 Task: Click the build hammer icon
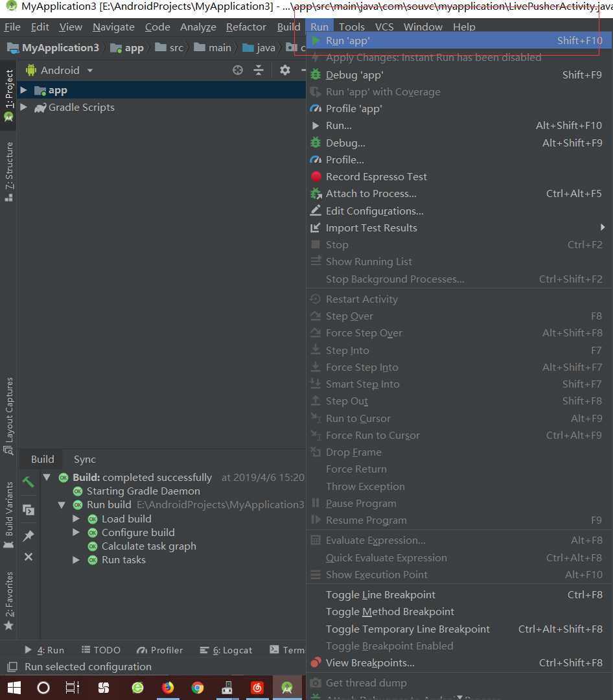click(x=28, y=482)
